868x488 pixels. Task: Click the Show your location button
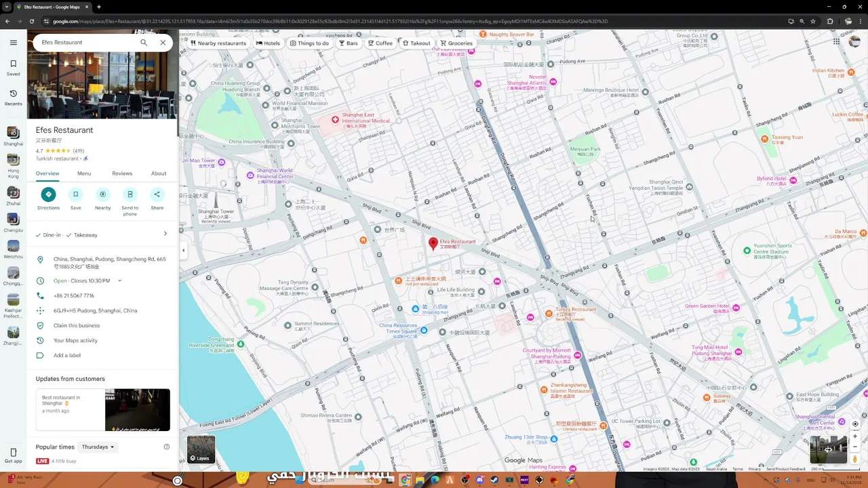(x=855, y=424)
